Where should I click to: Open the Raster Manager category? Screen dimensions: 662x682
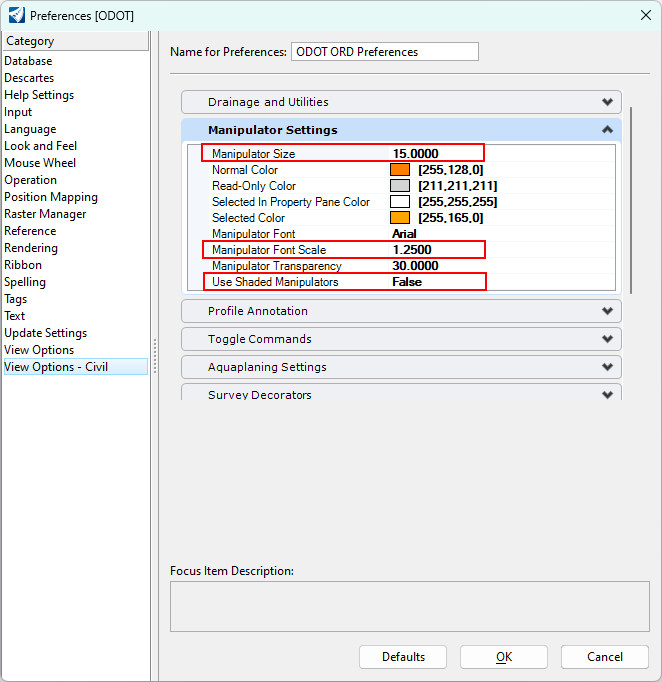(x=45, y=214)
